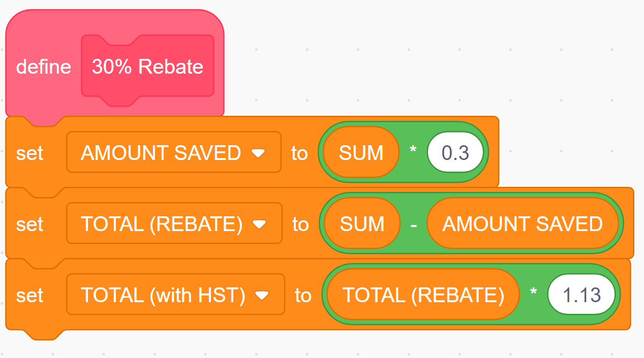The width and height of the screenshot is (644, 358).
Task: Click "set" on the TOTAL (with HST) block
Action: (29, 295)
